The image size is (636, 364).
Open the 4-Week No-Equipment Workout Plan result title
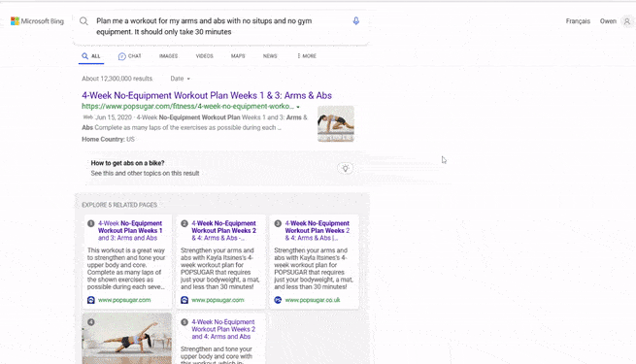(x=207, y=96)
